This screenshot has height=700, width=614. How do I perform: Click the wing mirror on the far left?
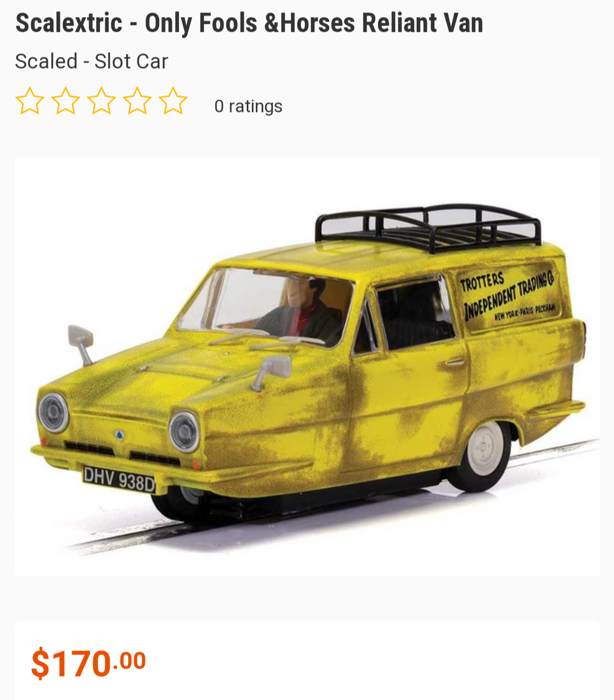(x=81, y=344)
